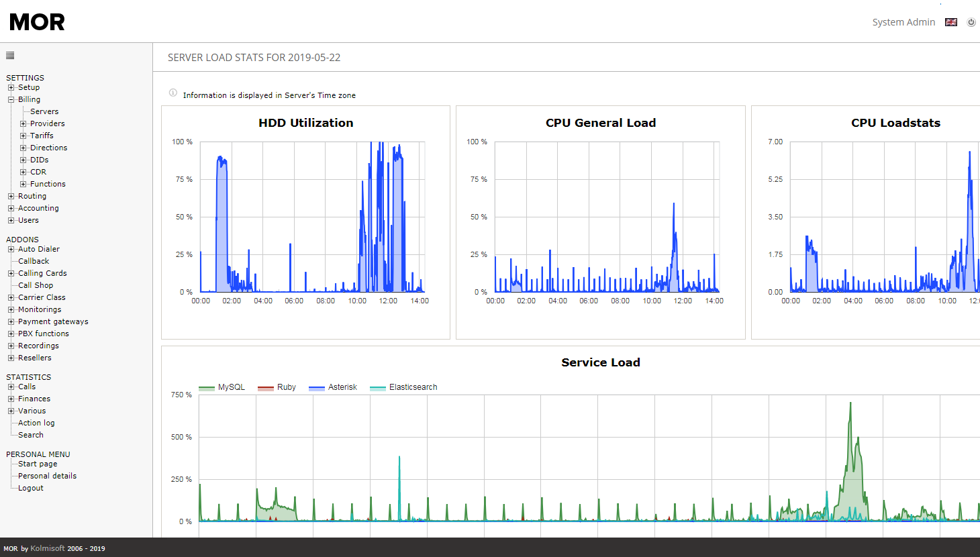Expand the Providers submenu
Viewport: 980px width, 557px height.
tap(23, 123)
